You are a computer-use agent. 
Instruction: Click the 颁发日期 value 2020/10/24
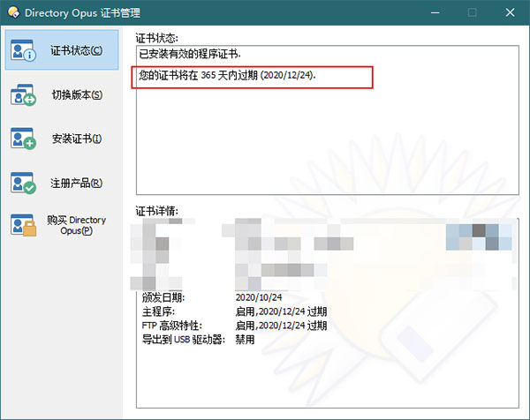[x=259, y=297]
